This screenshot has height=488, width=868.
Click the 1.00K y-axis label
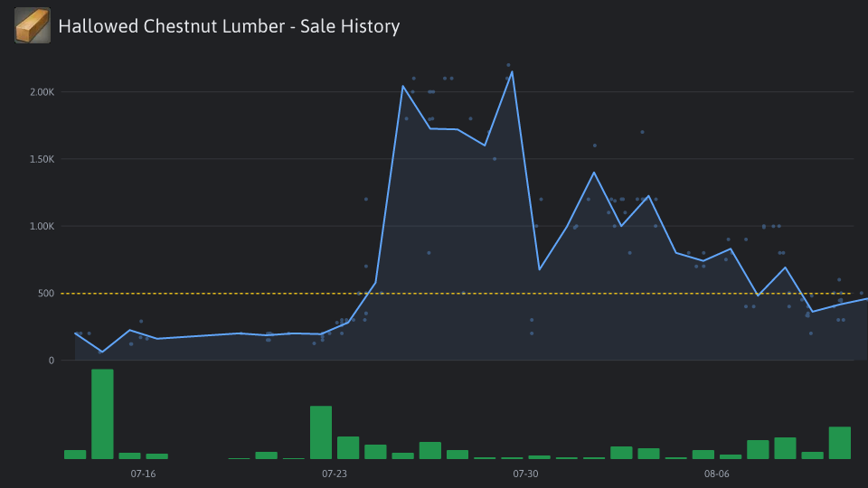42,226
